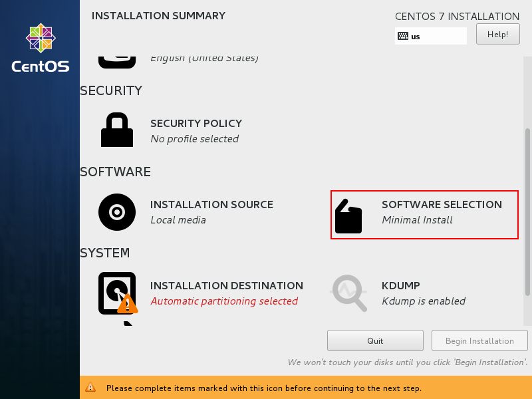The width and height of the screenshot is (532, 399).
Task: Click the Software Selection package icon
Action: click(x=348, y=216)
